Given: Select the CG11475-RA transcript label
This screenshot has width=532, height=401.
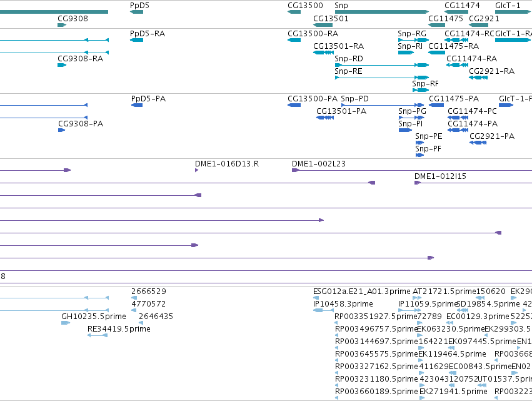Looking at the screenshot, I should coord(454,46).
